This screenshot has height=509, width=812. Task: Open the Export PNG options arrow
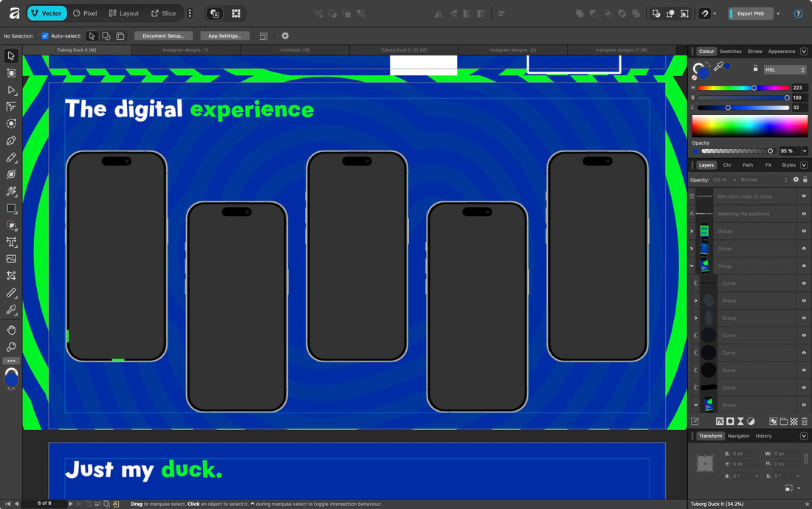[x=778, y=13]
